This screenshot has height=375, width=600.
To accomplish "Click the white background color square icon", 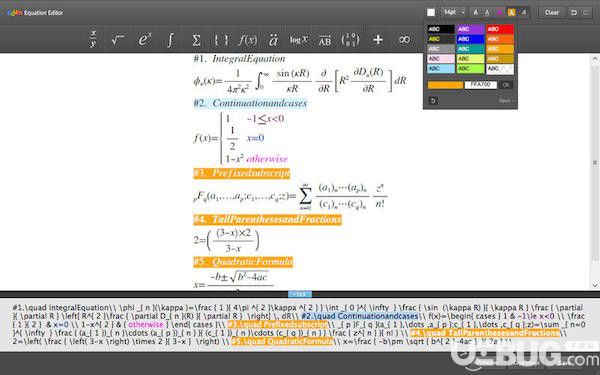I will 431,13.
